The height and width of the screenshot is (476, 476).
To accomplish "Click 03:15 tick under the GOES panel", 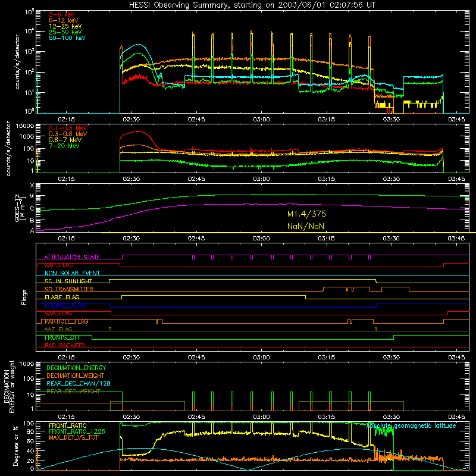I will 326,239.
